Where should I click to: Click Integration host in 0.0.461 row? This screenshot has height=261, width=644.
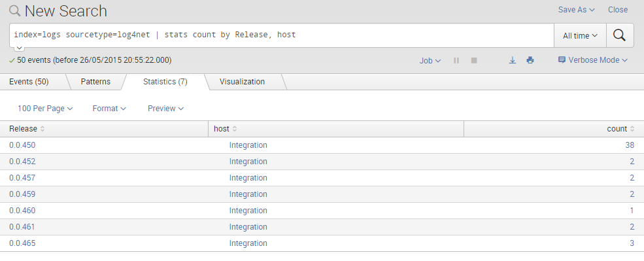(x=248, y=227)
